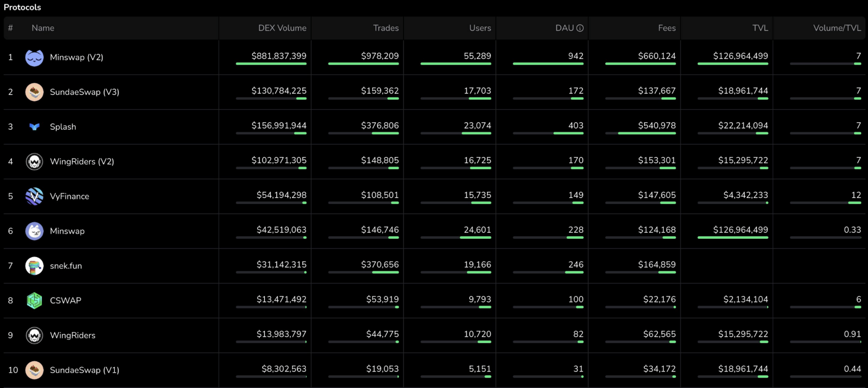Click Volume/TVL value 0.44
Viewport: 868px width, 388px height.
(x=852, y=369)
